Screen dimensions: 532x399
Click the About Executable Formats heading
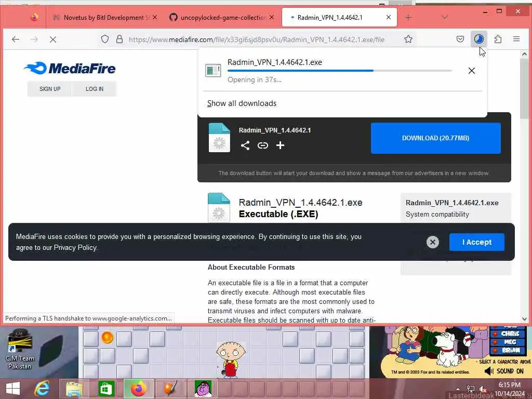point(251,268)
